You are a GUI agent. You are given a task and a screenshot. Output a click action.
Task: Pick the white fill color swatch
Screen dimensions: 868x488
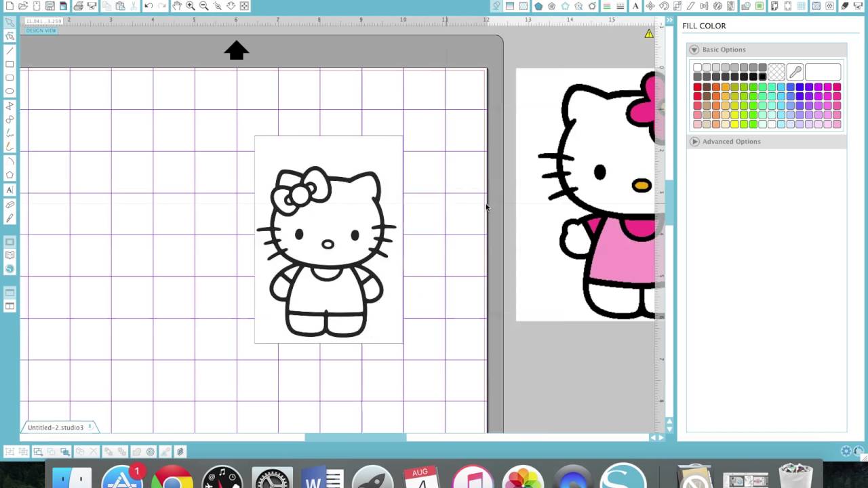point(697,68)
